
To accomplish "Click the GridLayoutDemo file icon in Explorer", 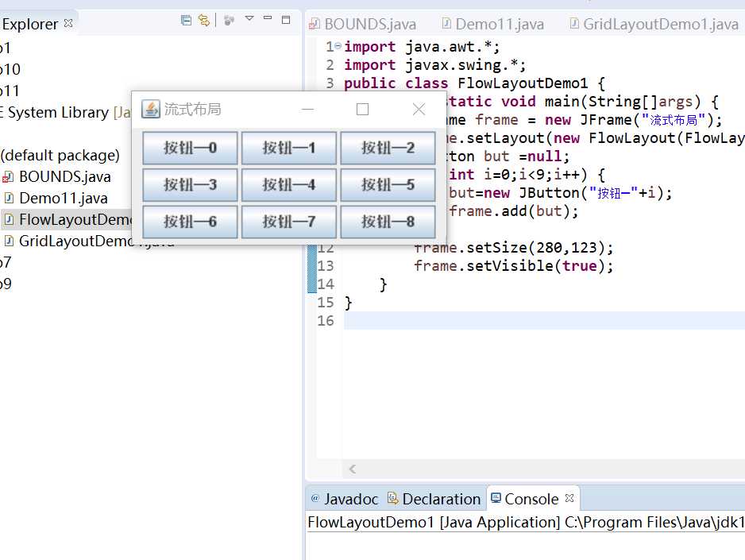I will 9,241.
